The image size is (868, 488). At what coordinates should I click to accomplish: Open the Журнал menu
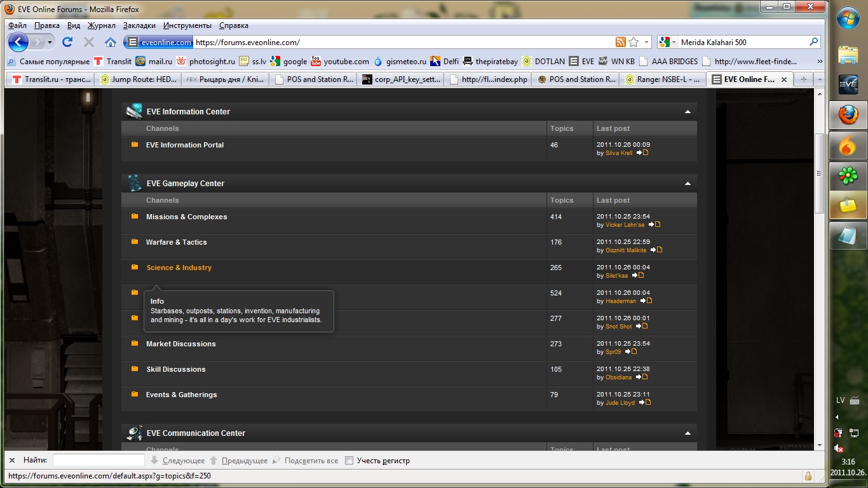[102, 25]
